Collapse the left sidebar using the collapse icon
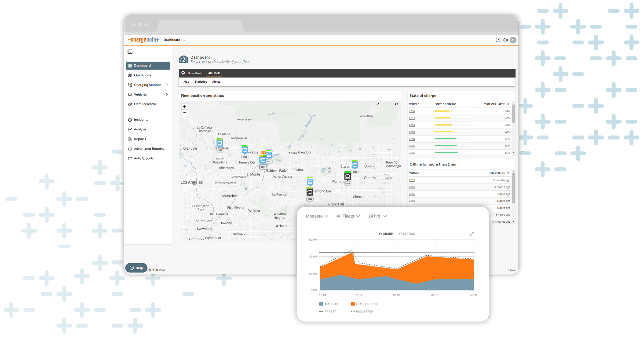The height and width of the screenshot is (338, 644). pos(130,52)
